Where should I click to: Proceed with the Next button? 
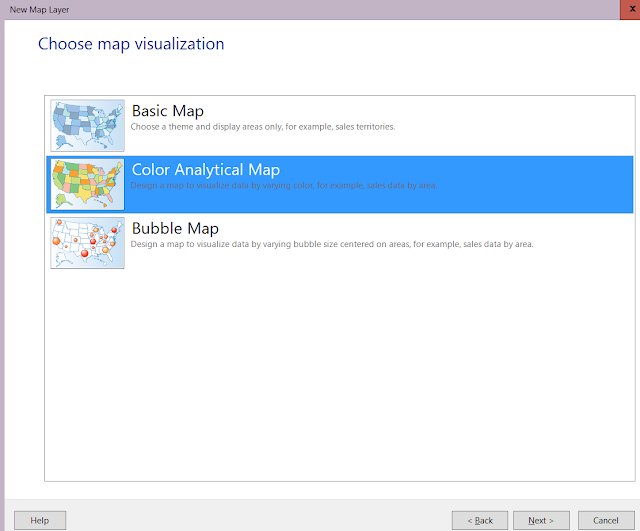[541, 520]
